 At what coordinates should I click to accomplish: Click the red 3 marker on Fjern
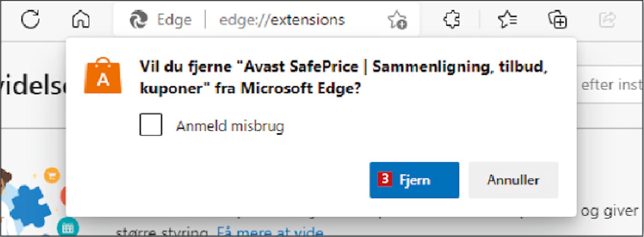385,179
